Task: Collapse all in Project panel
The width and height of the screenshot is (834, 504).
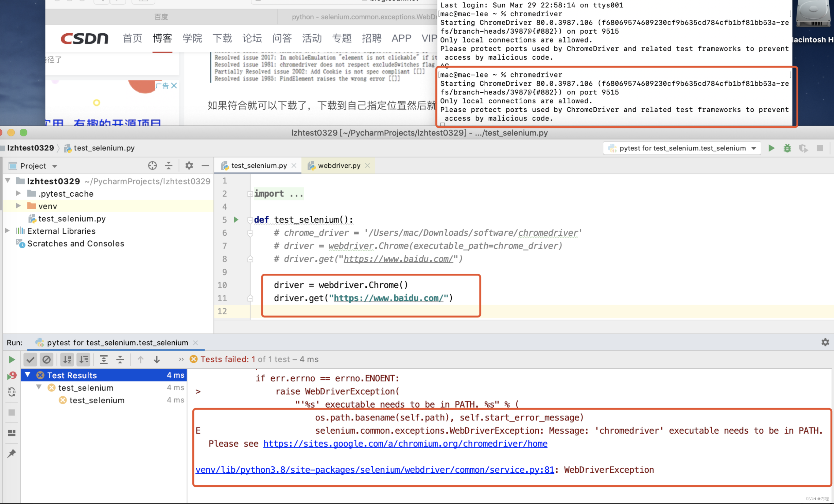Action: click(169, 165)
